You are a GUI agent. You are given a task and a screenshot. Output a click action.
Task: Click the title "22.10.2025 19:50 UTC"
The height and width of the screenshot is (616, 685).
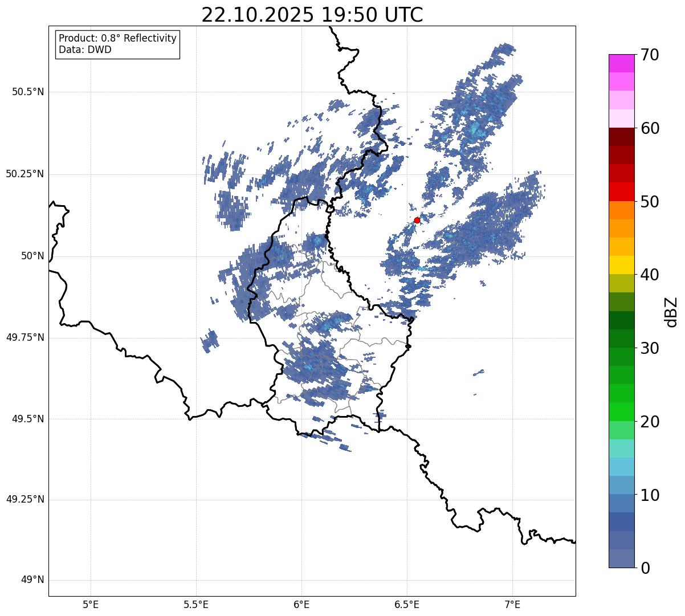point(312,15)
